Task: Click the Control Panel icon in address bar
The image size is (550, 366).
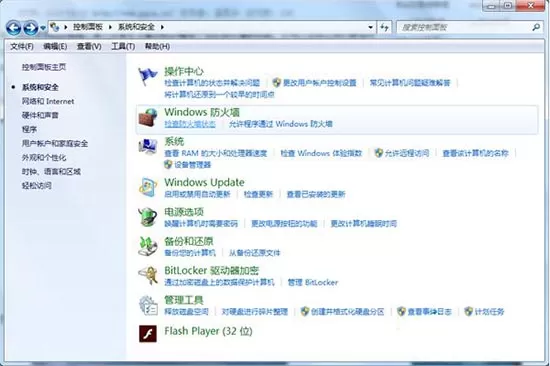Action: [54, 27]
